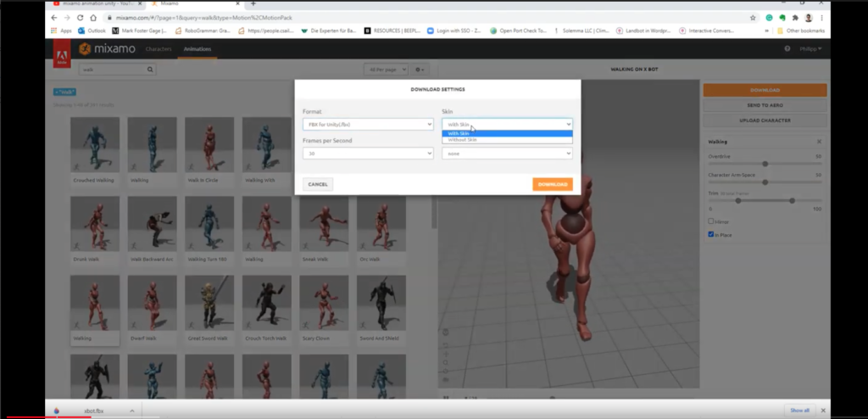The height and width of the screenshot is (419, 868).
Task: Bookmark page with star icon
Action: pos(753,17)
